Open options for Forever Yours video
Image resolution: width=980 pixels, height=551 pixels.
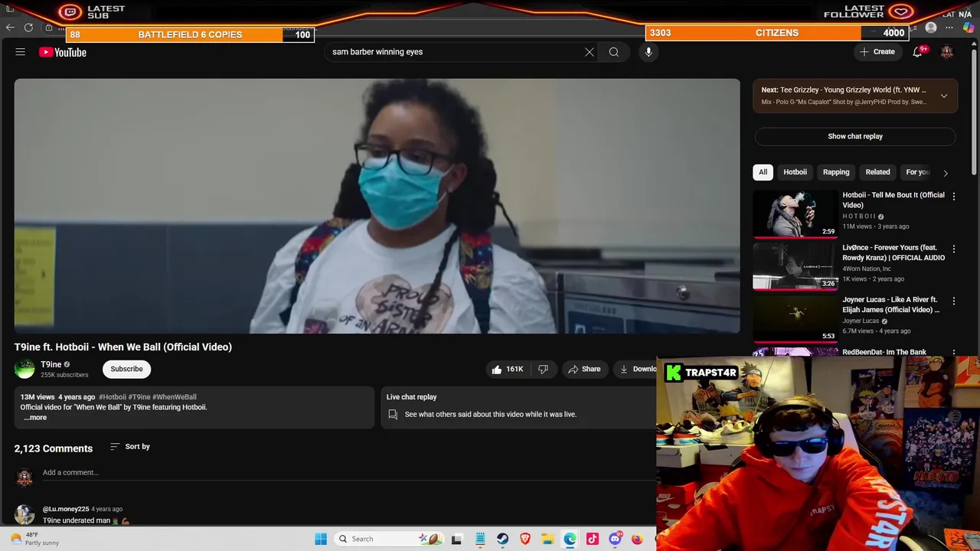[x=954, y=249]
